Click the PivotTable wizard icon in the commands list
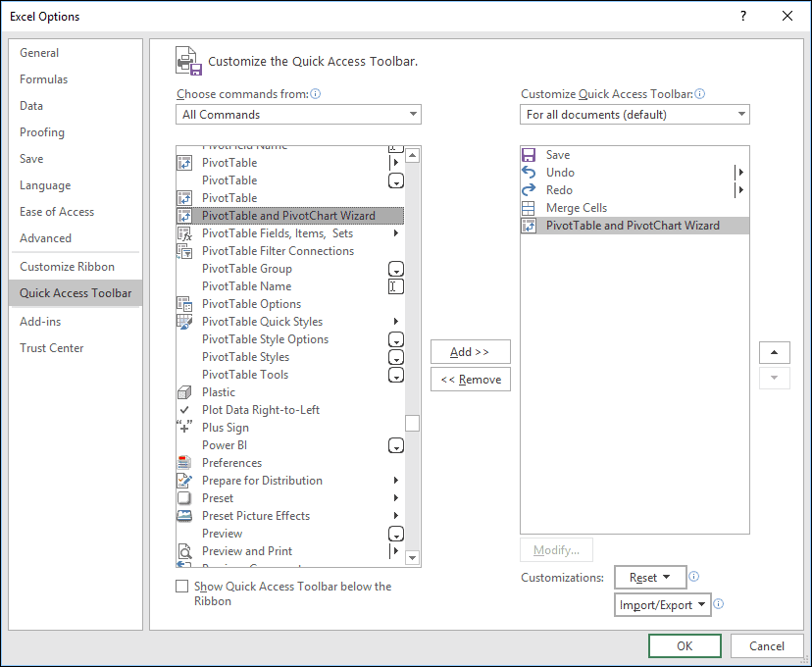This screenshot has width=812, height=667. pyautogui.click(x=184, y=216)
